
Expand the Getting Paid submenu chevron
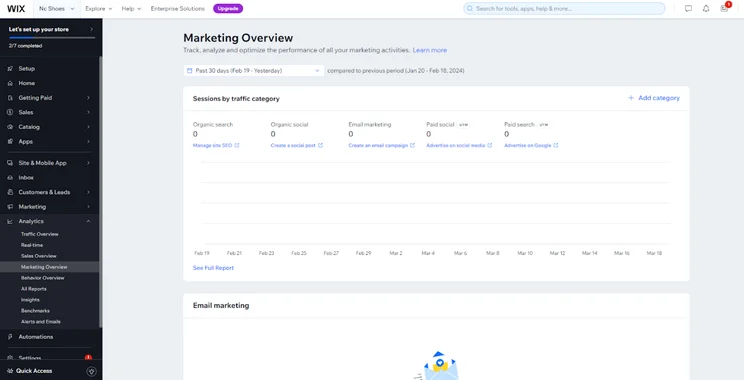click(88, 98)
